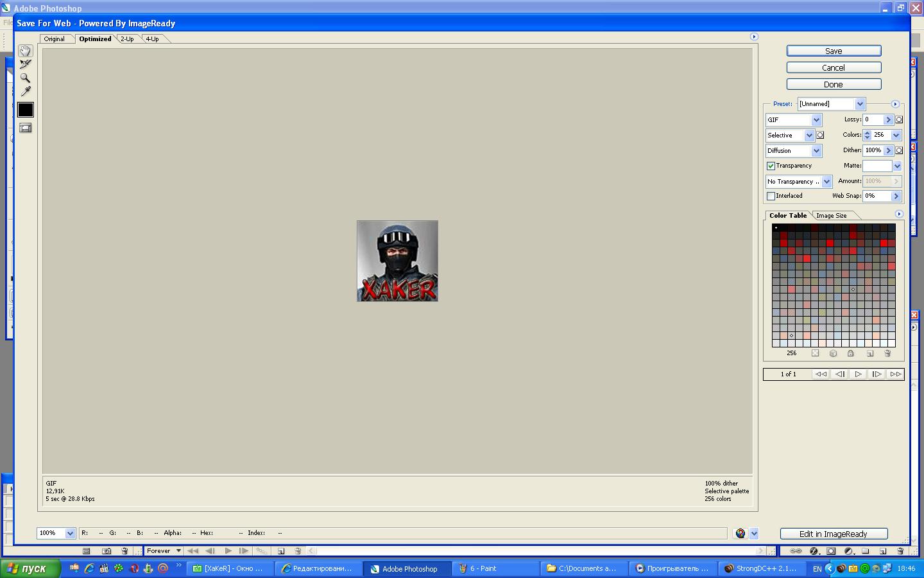This screenshot has width=924, height=578.
Task: Map selected colors to transparent icon
Action: click(x=815, y=353)
